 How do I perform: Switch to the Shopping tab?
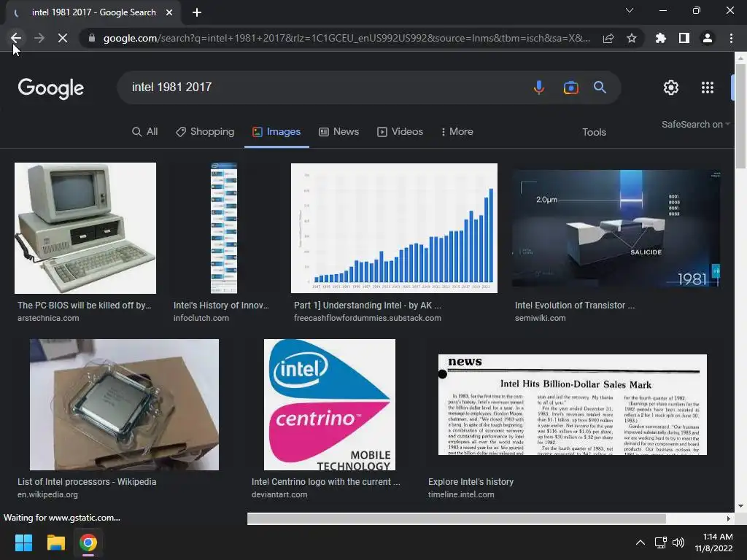(x=205, y=132)
